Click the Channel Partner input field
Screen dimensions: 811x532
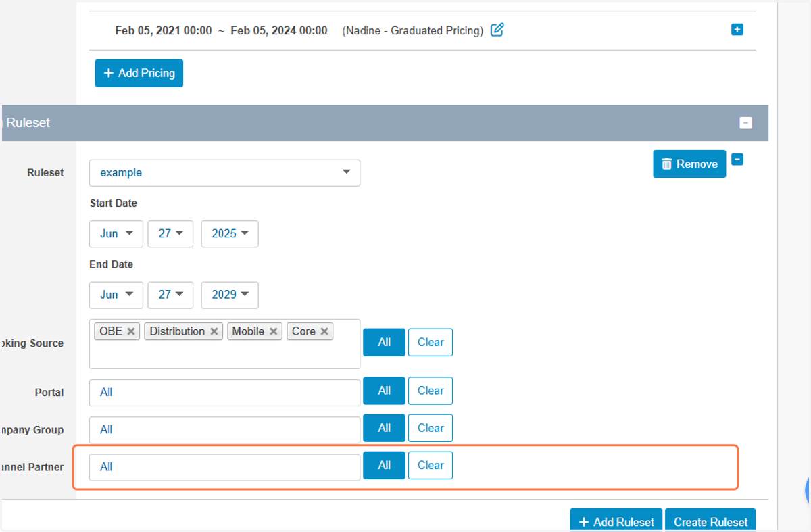pyautogui.click(x=224, y=467)
